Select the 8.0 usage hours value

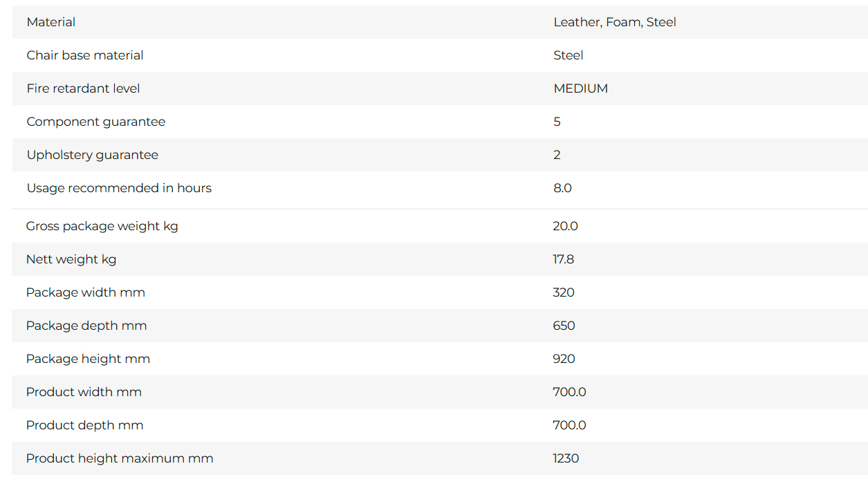click(563, 188)
